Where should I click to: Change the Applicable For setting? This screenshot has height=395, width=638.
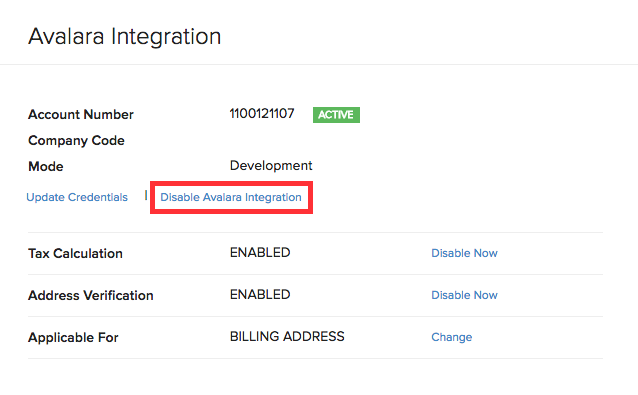tap(452, 337)
